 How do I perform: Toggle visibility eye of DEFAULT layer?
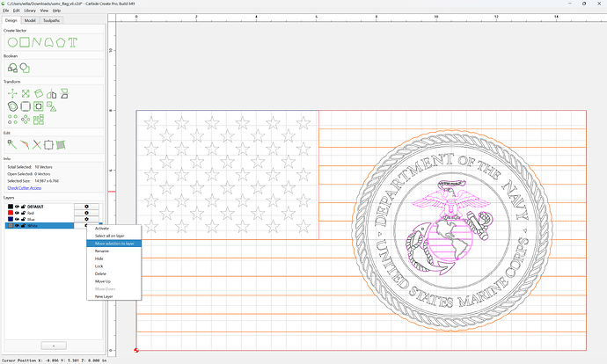point(17,207)
